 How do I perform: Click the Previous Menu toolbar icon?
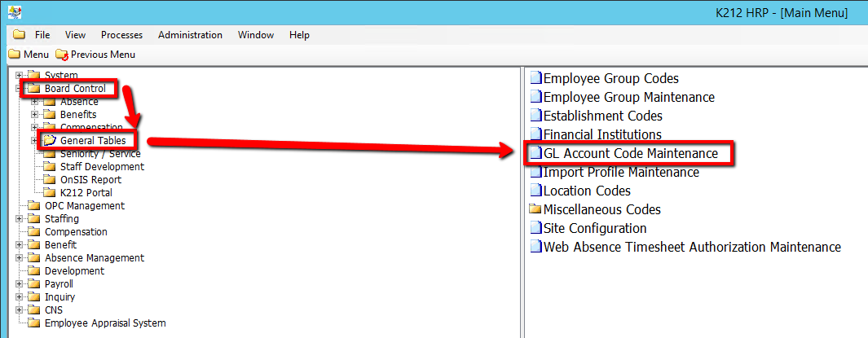click(62, 55)
